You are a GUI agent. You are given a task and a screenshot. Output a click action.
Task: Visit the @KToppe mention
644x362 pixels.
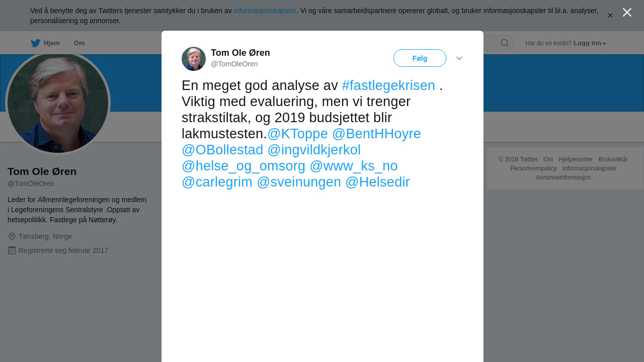coord(297,134)
